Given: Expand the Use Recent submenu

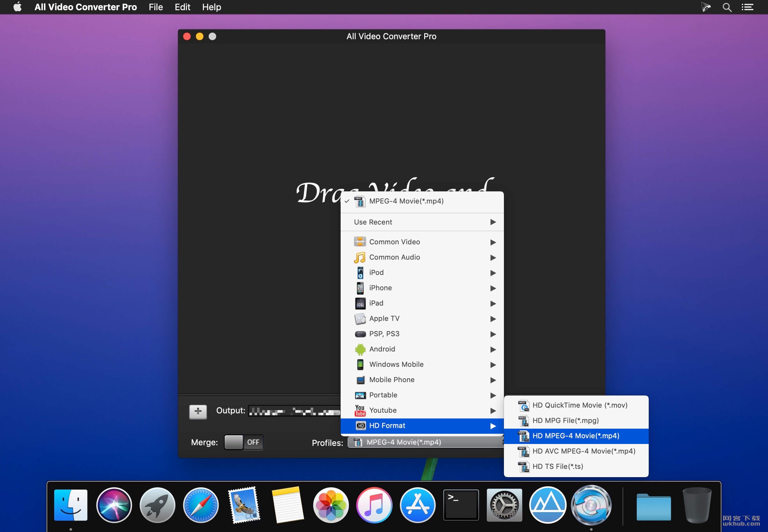Looking at the screenshot, I should (422, 222).
